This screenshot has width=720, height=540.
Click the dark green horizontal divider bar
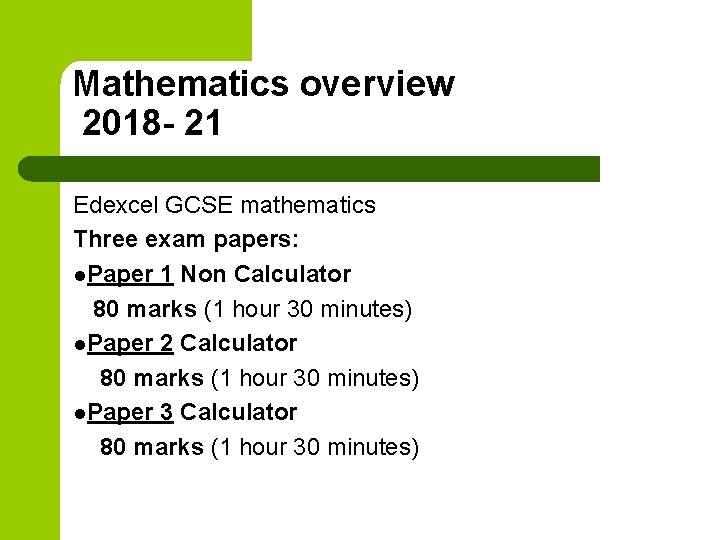tap(309, 169)
